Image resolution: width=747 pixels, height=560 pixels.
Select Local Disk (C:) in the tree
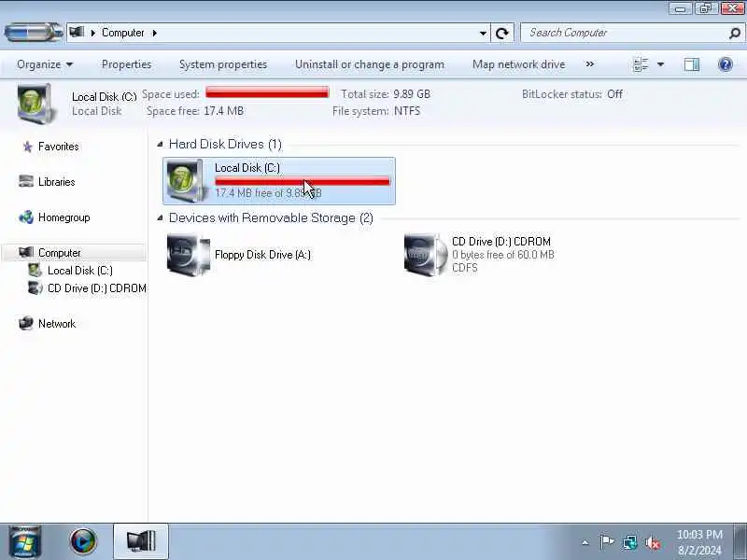click(80, 271)
